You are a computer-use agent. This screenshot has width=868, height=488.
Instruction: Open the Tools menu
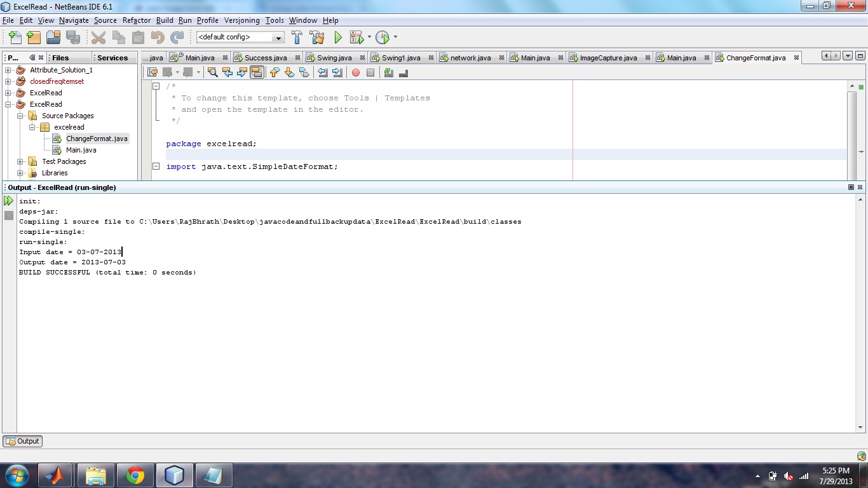[275, 20]
